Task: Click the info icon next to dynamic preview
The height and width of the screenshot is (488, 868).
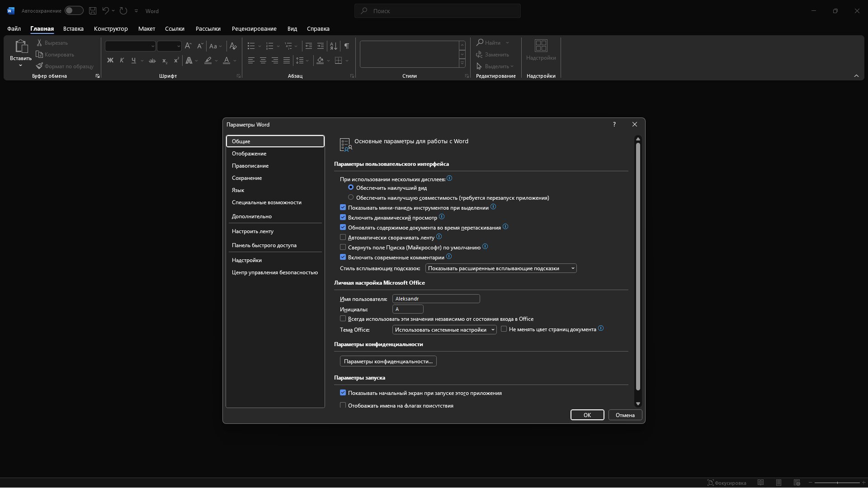Action: click(x=442, y=217)
